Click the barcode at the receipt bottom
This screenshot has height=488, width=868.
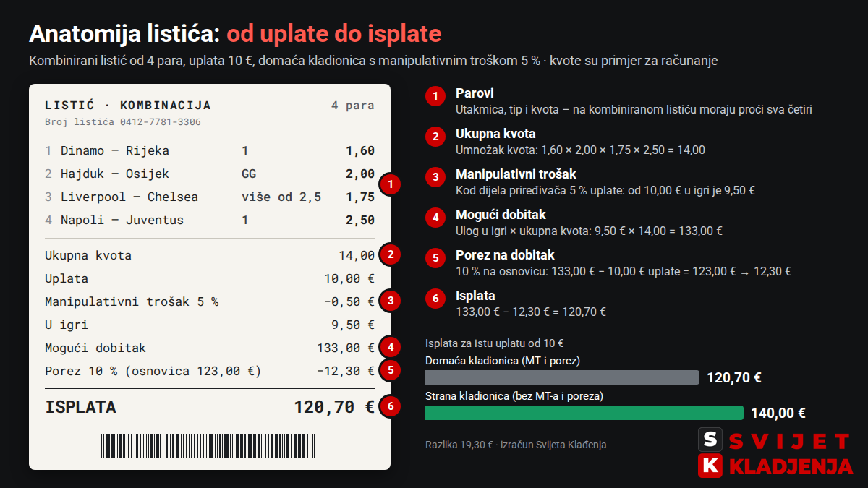click(x=210, y=445)
